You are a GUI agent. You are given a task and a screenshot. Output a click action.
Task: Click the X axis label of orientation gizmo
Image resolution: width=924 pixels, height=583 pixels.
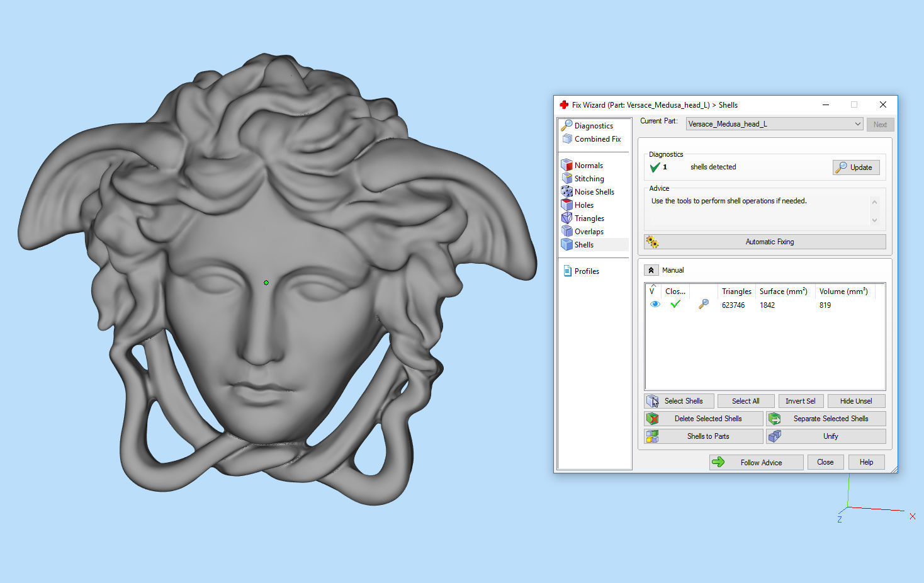pyautogui.click(x=912, y=516)
